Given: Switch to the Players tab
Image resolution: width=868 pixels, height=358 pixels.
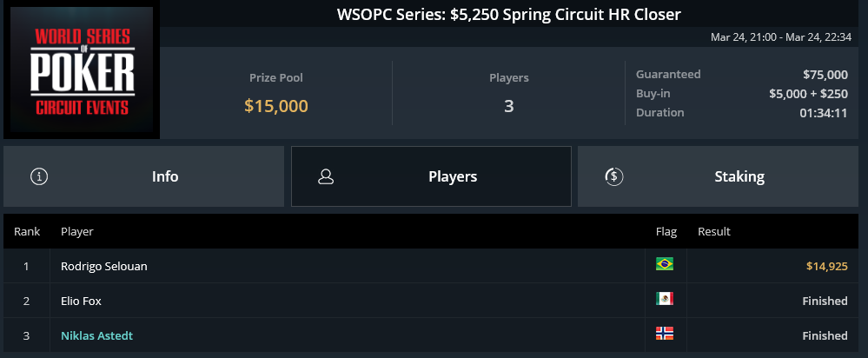Looking at the screenshot, I should [x=431, y=176].
